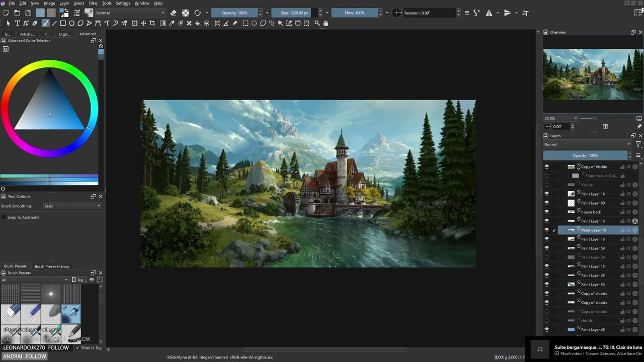Screen dimensions: 644x362
Task: Show the hidden Visible layer
Action: coord(547,185)
